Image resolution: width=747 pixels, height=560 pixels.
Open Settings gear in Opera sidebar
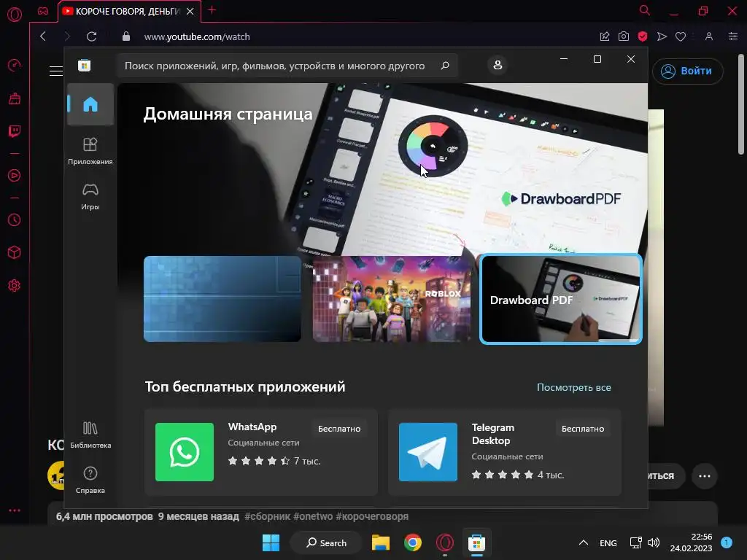(x=15, y=286)
